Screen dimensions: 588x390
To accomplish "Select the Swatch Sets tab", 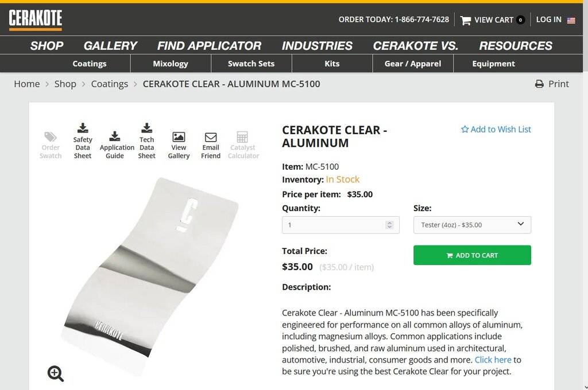I will pyautogui.click(x=251, y=64).
